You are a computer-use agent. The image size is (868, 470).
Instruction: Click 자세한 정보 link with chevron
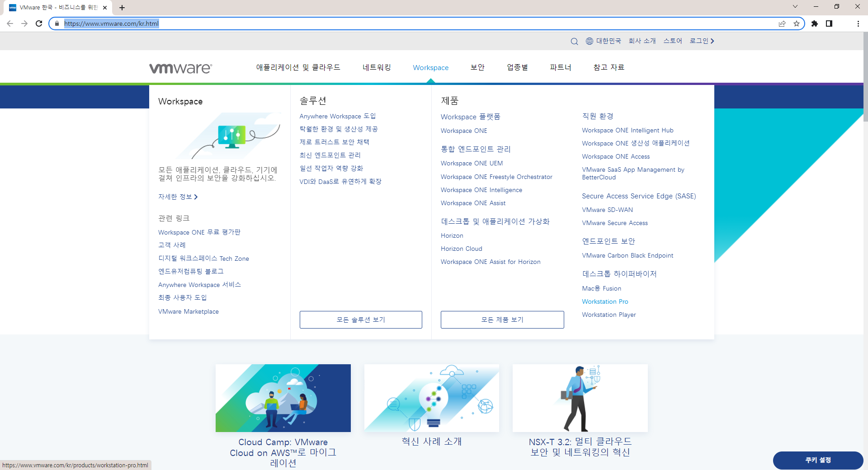pos(178,197)
